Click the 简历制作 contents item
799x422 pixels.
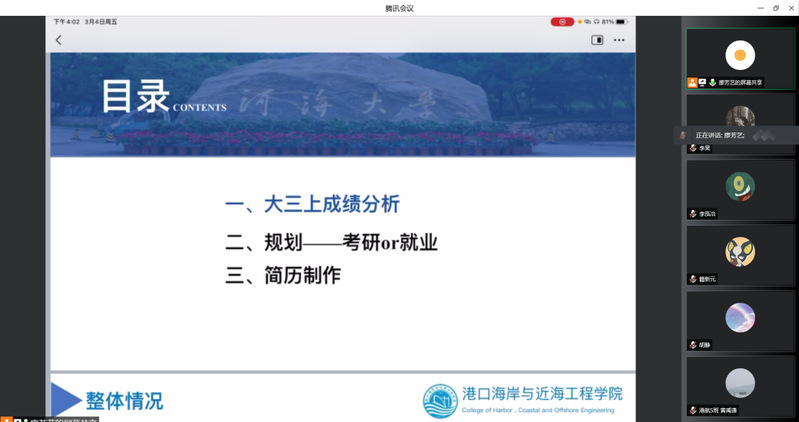(283, 275)
